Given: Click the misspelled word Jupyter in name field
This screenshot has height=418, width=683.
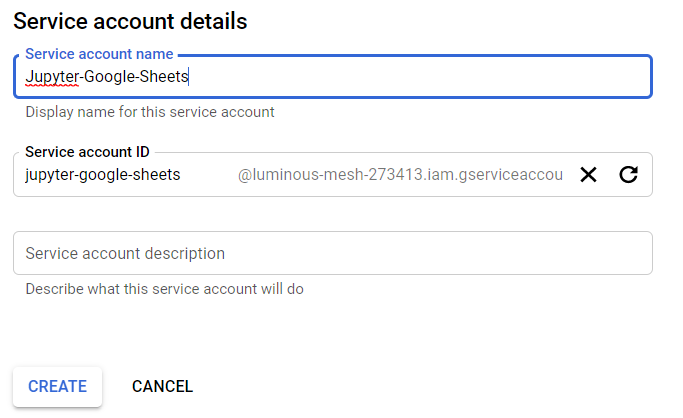Looking at the screenshot, I should click(x=52, y=77).
